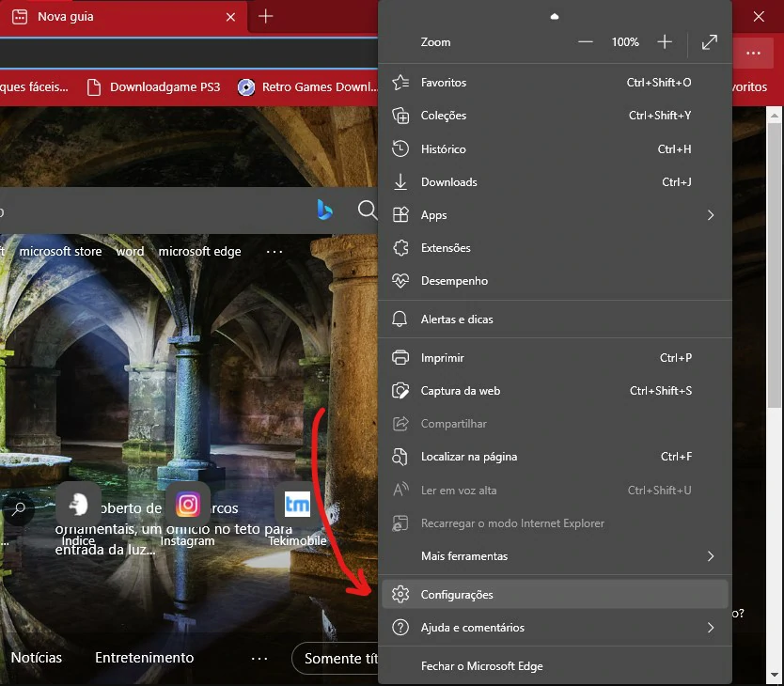784x686 pixels.
Task: Click the Alertas e dicas bell icon
Action: pyautogui.click(x=400, y=319)
